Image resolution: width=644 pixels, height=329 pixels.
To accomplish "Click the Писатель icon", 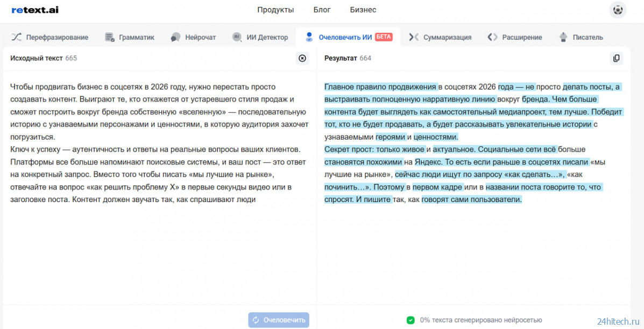I will point(563,37).
